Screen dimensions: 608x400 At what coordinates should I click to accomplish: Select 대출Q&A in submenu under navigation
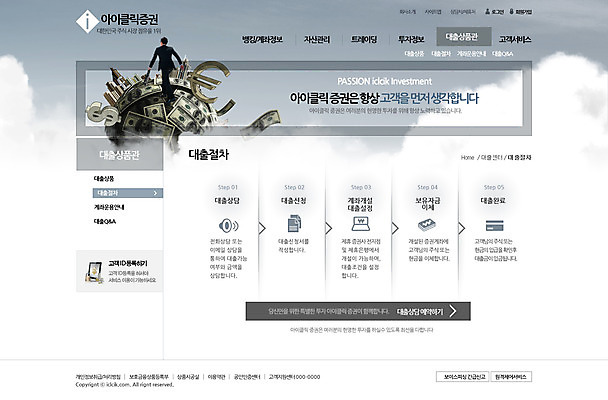(503, 54)
